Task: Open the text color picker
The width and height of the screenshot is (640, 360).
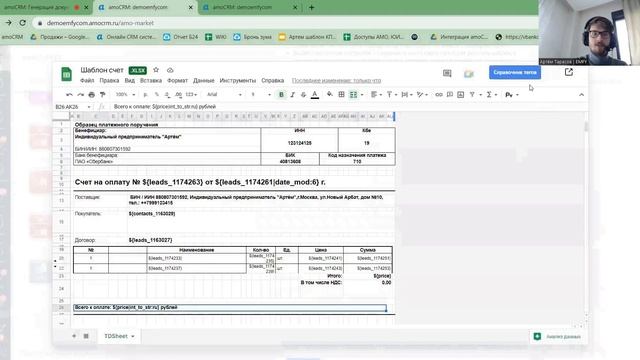Action: [x=315, y=95]
